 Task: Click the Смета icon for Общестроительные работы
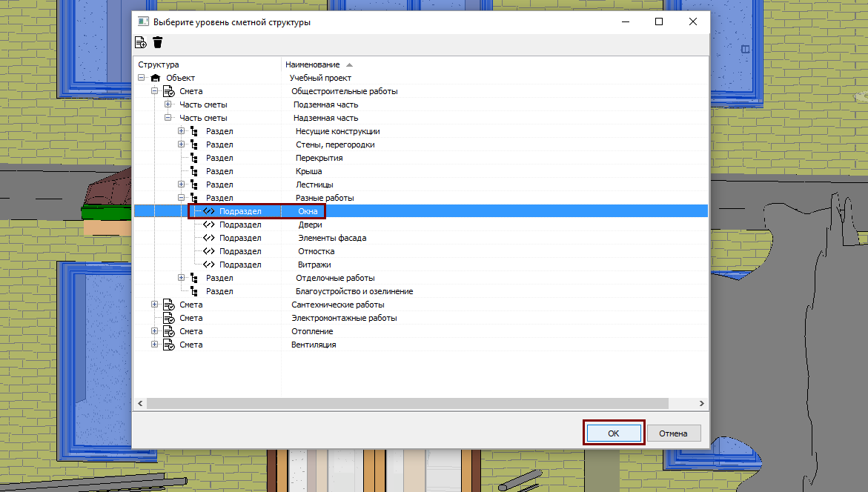(x=169, y=91)
